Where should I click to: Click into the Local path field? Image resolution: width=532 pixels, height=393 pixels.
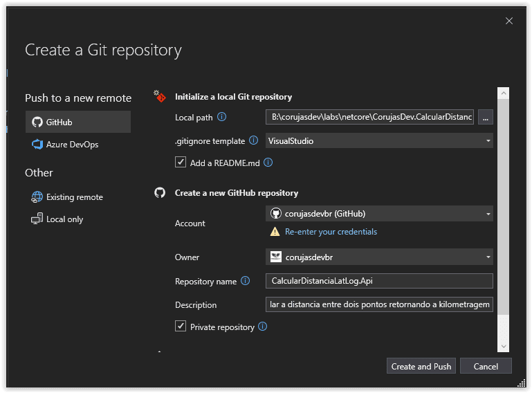pyautogui.click(x=369, y=117)
